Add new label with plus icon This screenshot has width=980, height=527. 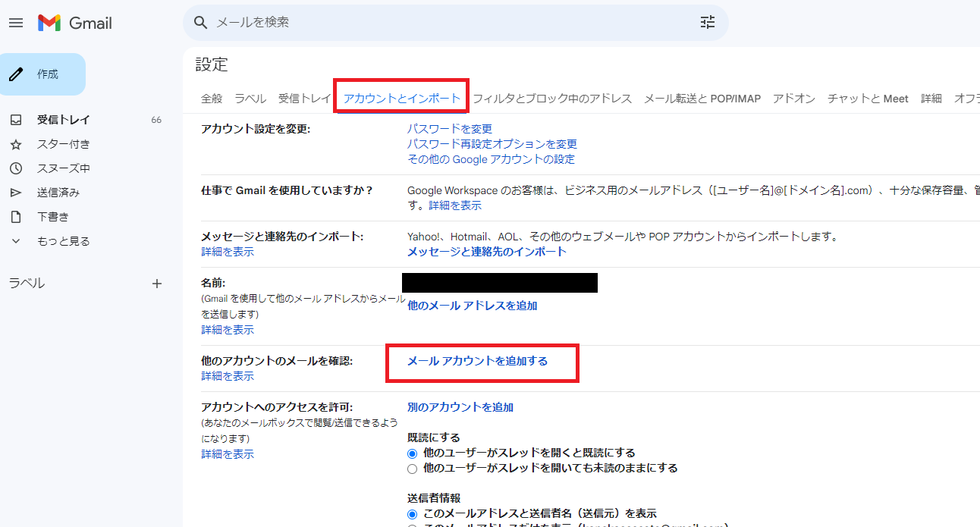[157, 284]
